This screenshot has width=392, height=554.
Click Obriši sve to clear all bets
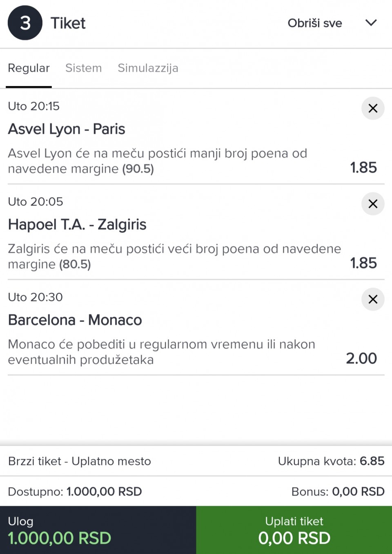pyautogui.click(x=314, y=23)
